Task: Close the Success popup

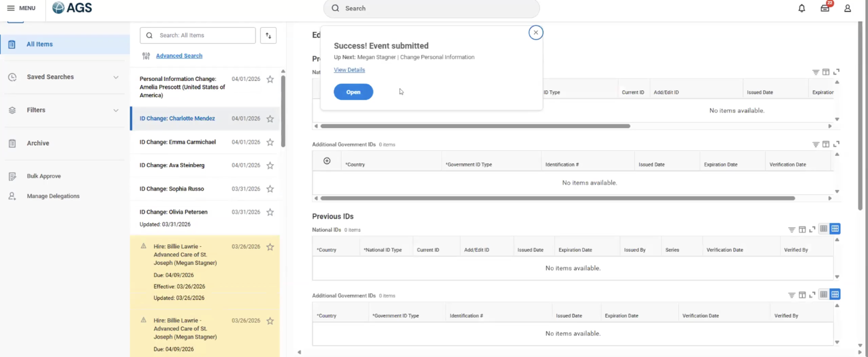Action: click(535, 33)
